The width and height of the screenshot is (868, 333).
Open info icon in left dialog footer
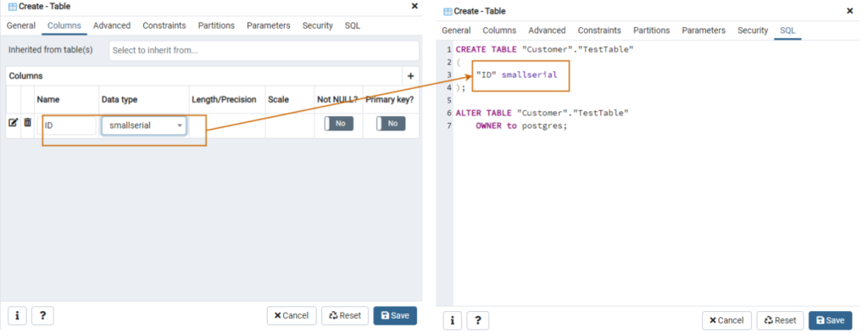(x=17, y=316)
